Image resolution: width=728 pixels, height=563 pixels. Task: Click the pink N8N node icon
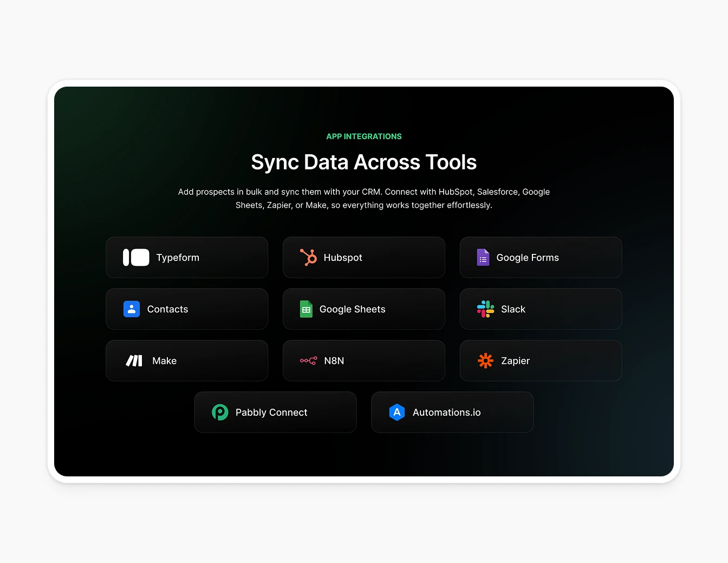(309, 361)
